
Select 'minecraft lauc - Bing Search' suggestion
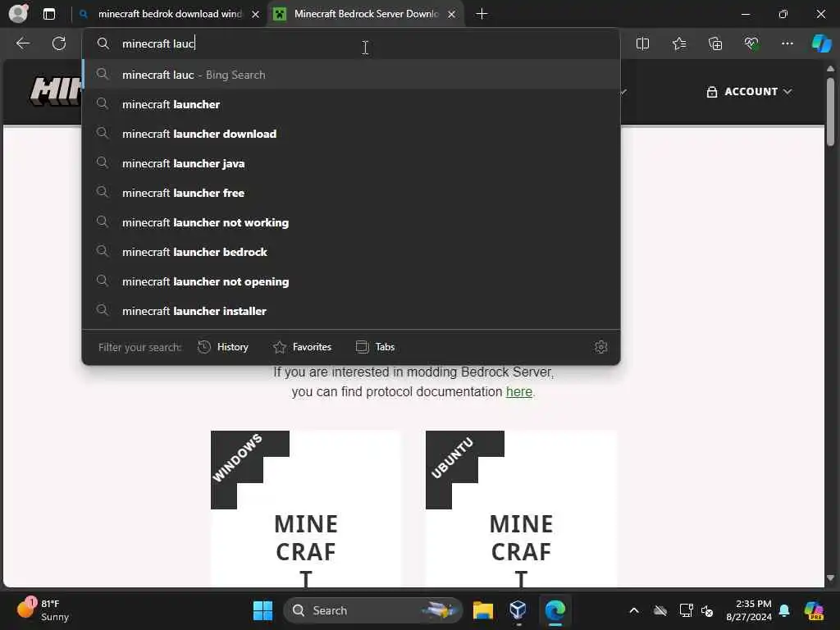(x=351, y=75)
